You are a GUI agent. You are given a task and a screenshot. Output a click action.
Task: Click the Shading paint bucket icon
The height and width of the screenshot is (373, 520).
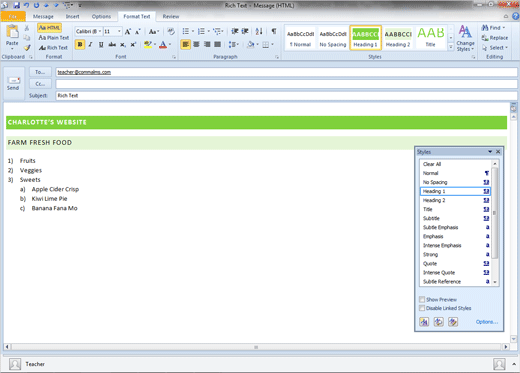(x=251, y=44)
